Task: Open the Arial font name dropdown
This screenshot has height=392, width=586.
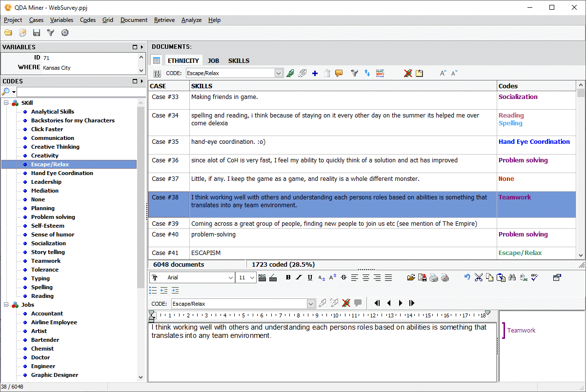Action: (x=230, y=277)
